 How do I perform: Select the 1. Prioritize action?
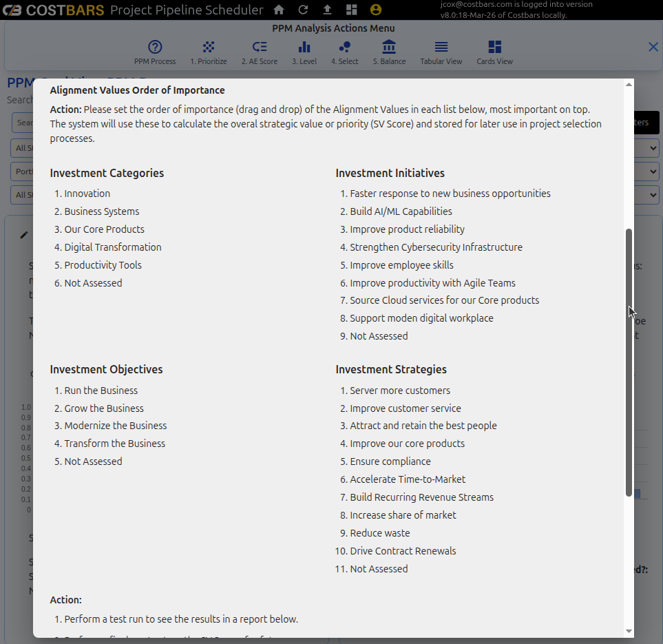pyautogui.click(x=209, y=47)
